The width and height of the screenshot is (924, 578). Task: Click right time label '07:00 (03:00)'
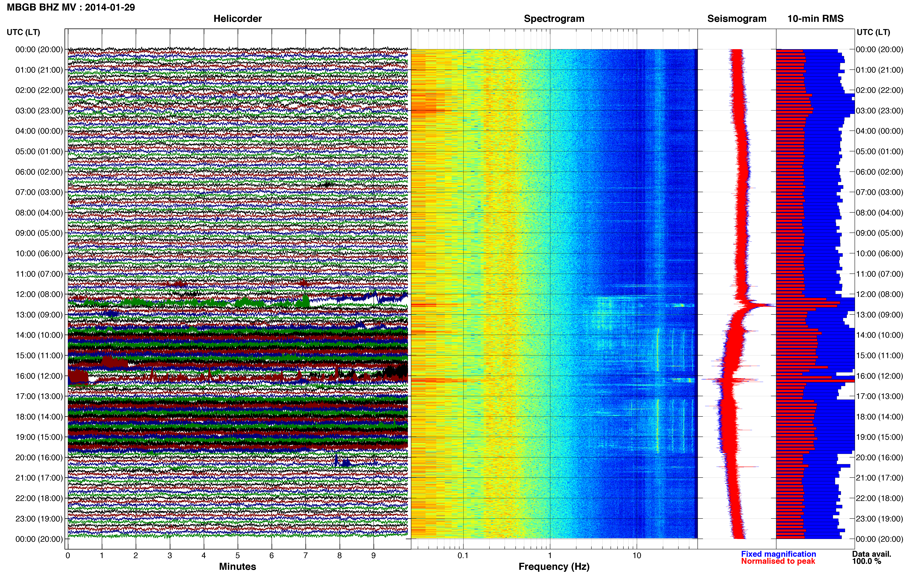879,192
